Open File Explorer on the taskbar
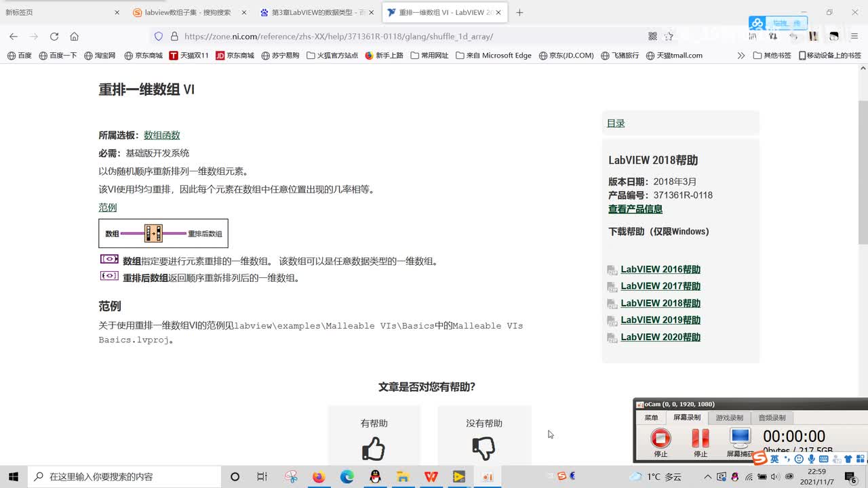The image size is (868, 488). pyautogui.click(x=403, y=476)
